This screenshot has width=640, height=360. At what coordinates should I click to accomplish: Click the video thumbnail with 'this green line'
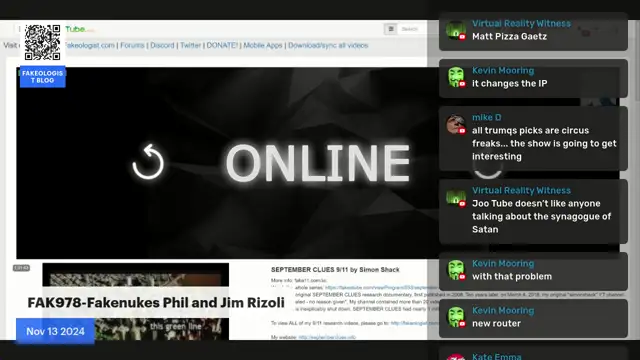coord(136,301)
